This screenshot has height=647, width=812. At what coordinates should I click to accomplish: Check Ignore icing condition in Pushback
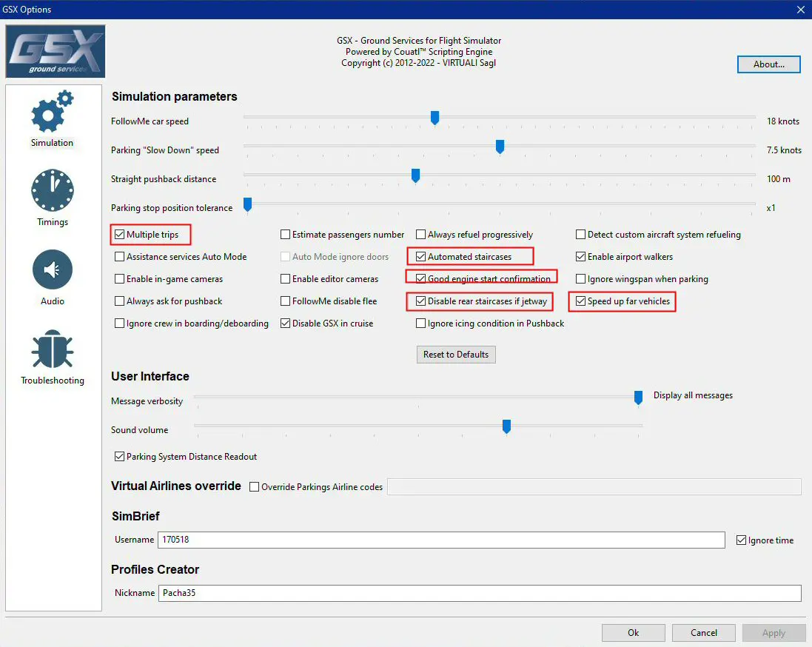pyautogui.click(x=421, y=323)
